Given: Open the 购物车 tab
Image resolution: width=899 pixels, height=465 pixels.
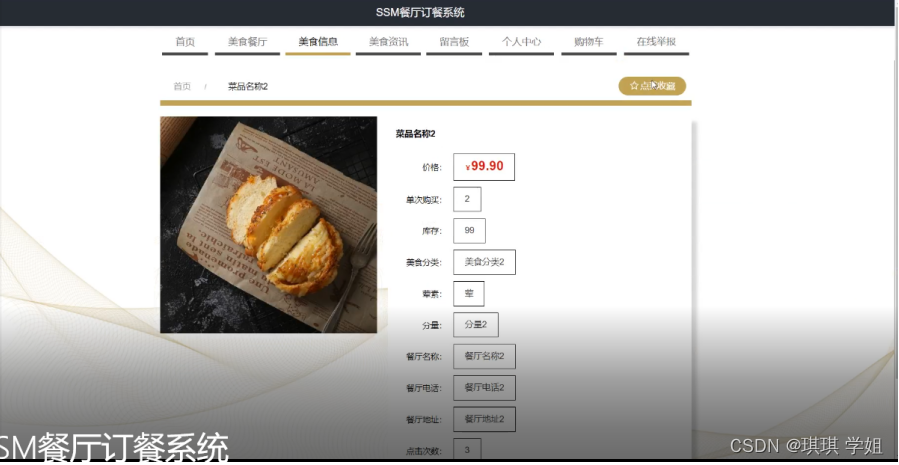Looking at the screenshot, I should coord(589,42).
